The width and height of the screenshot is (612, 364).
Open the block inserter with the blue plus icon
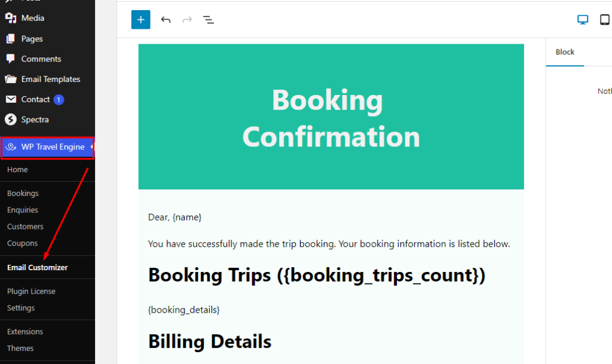(140, 19)
